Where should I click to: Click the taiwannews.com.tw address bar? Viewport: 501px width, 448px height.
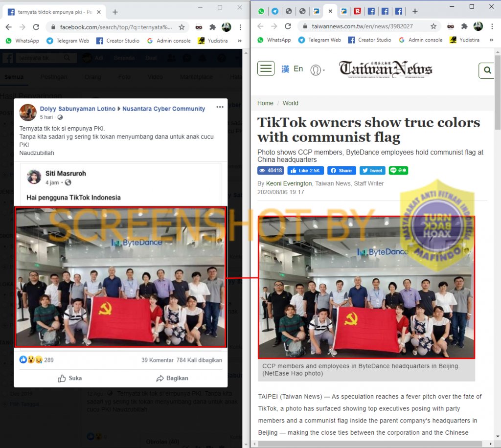coord(363,26)
